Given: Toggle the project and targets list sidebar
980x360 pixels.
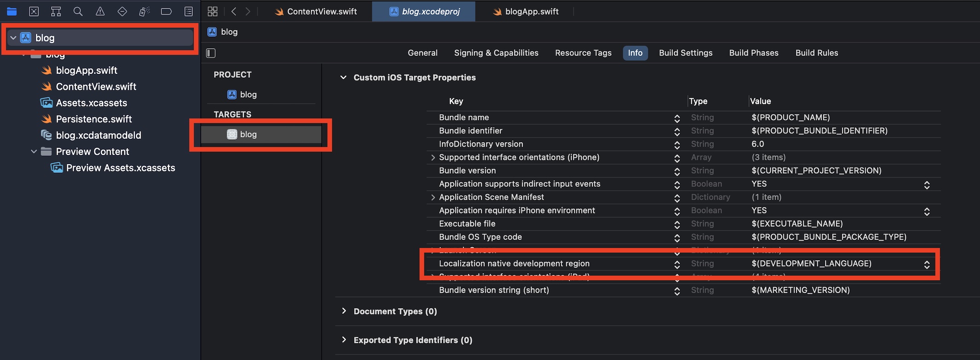Looking at the screenshot, I should coord(211,53).
